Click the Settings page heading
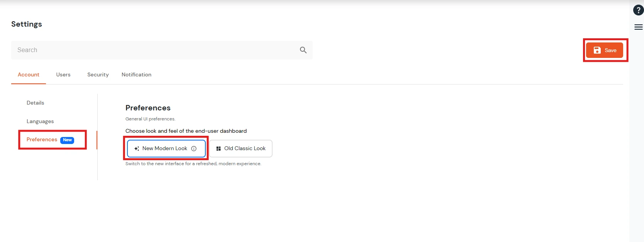 pyautogui.click(x=27, y=24)
